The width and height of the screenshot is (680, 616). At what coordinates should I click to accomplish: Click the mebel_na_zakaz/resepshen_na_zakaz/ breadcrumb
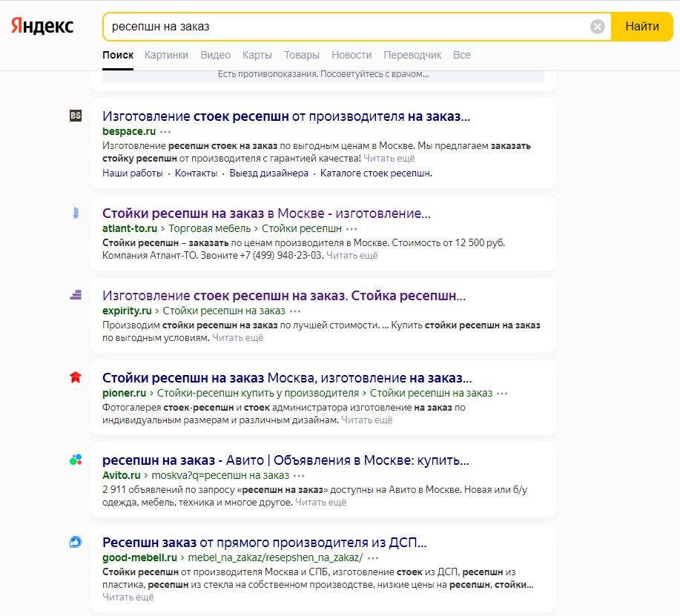pyautogui.click(x=275, y=558)
